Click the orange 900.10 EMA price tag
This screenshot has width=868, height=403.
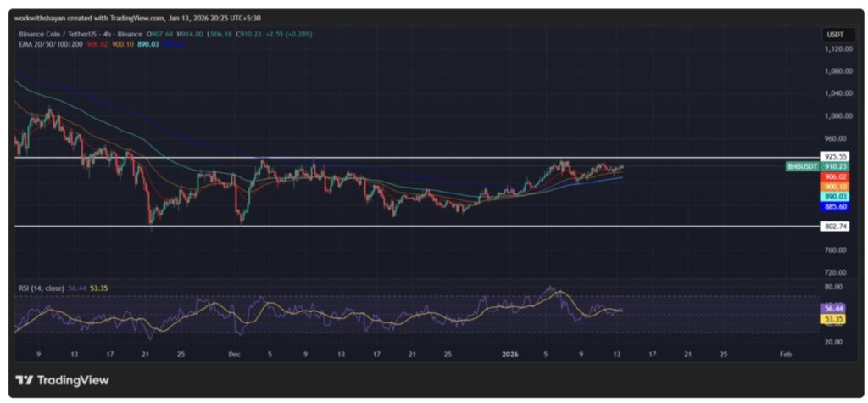[835, 187]
